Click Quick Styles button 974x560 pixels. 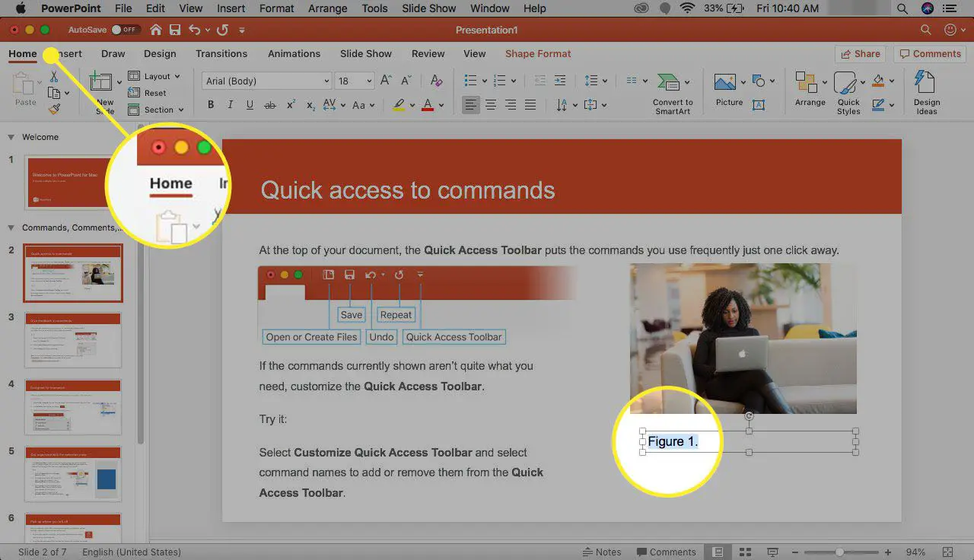[x=848, y=93]
